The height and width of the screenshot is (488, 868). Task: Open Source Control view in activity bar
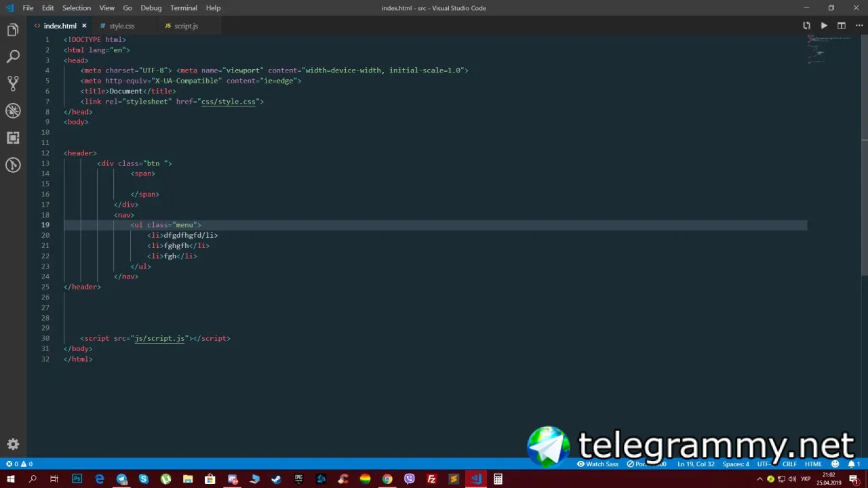pyautogui.click(x=13, y=83)
